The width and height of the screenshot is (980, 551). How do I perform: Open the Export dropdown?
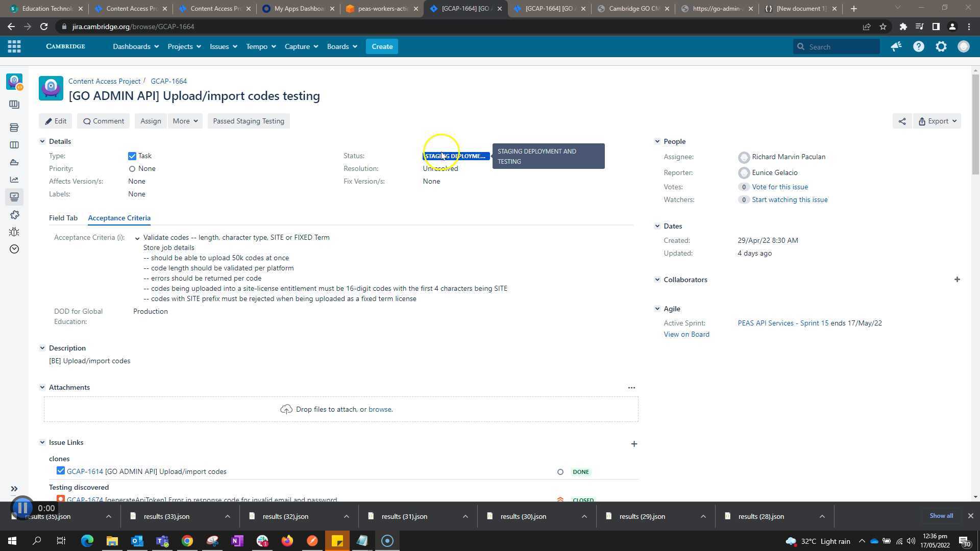click(x=937, y=121)
